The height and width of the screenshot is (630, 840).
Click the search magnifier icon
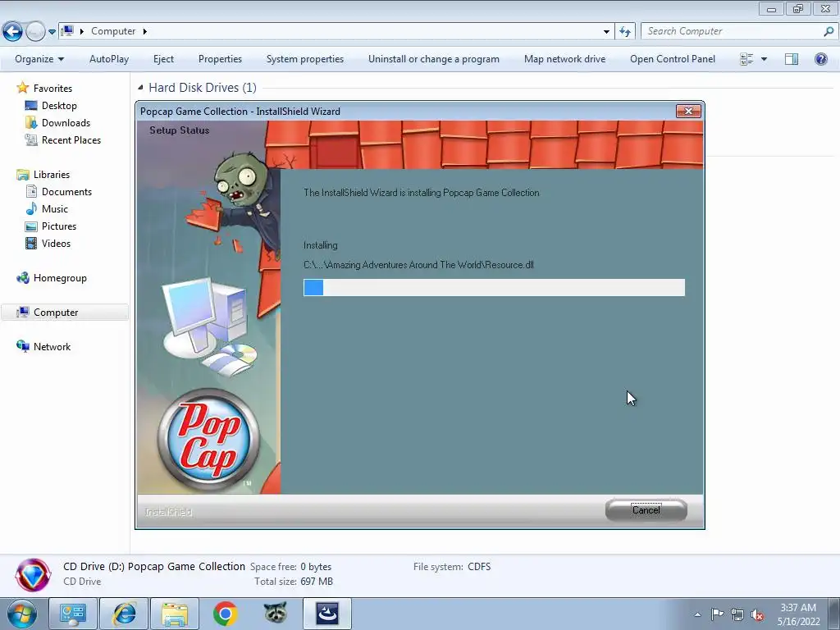829,31
